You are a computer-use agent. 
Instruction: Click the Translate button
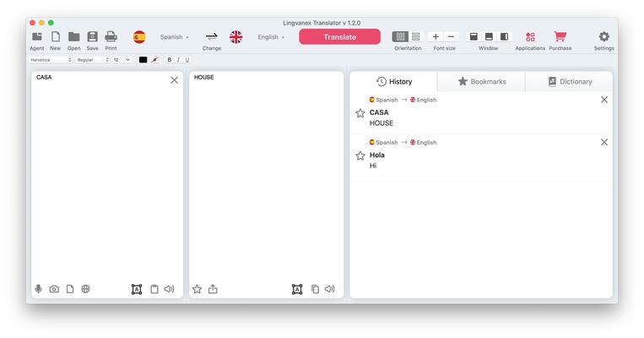[x=339, y=36]
